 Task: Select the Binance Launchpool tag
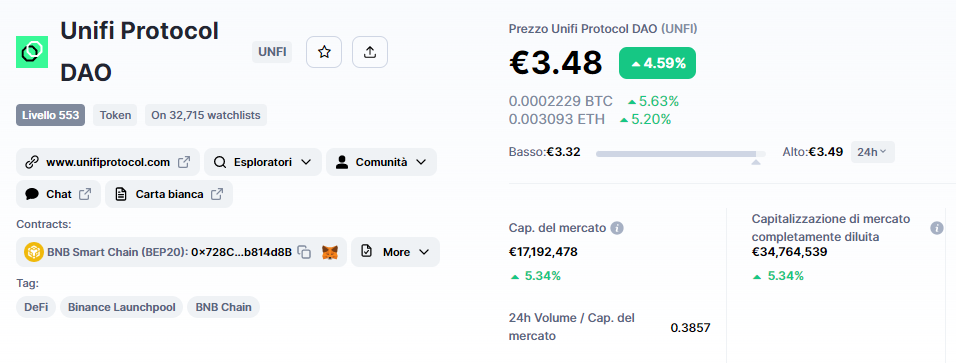121,307
